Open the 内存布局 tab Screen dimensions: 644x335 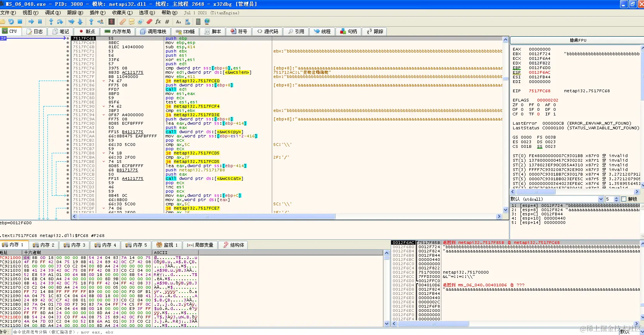point(118,31)
